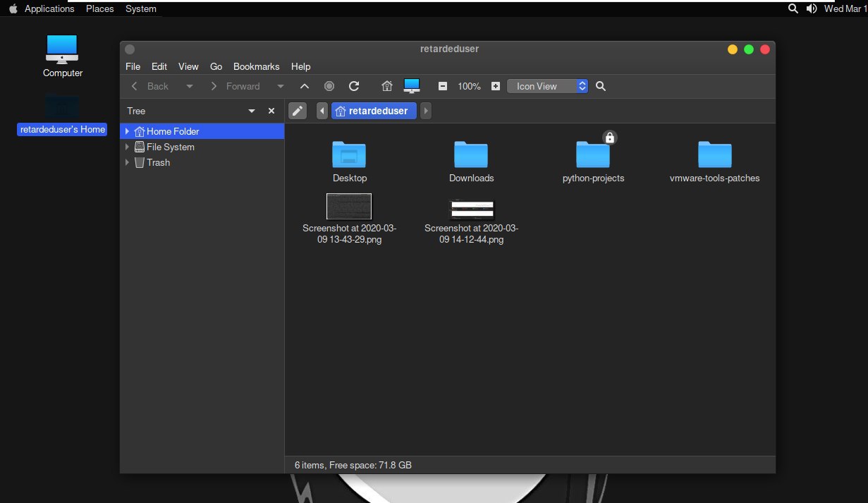868x503 pixels.
Task: Select Home Folder in the tree
Action: [x=173, y=131]
